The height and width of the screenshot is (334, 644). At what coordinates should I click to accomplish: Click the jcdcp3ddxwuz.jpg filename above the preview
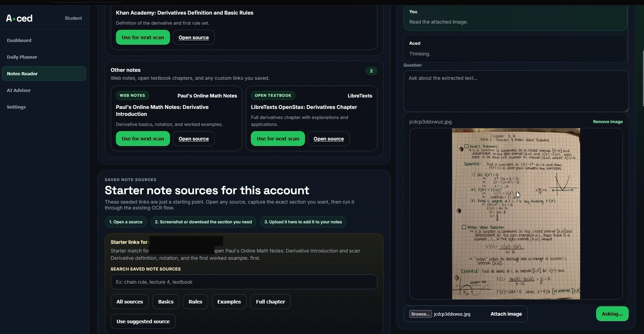click(430, 122)
